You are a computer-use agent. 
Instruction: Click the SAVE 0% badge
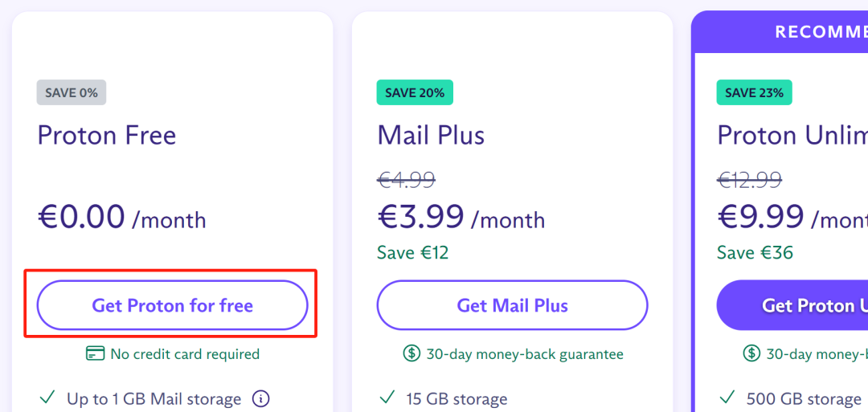(72, 92)
